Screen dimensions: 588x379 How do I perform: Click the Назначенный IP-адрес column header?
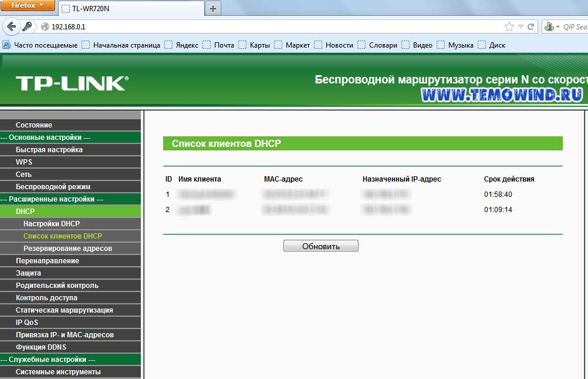tap(401, 179)
